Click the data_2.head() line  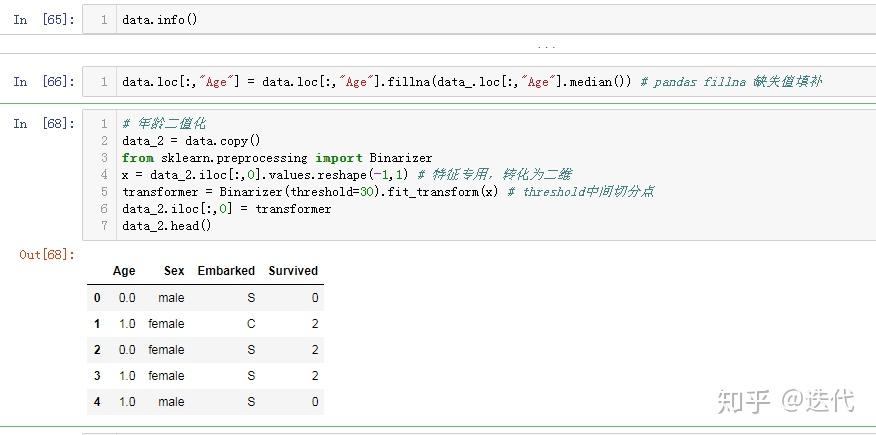167,226
